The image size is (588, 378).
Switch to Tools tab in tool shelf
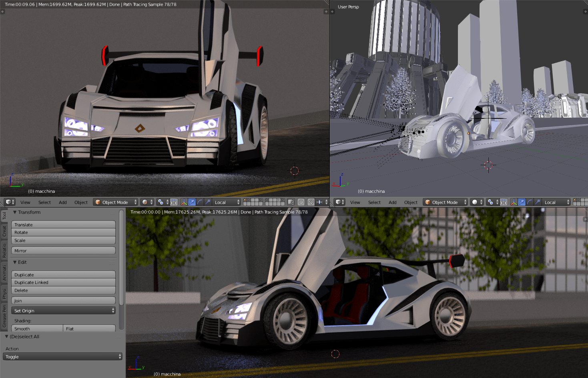pos(4,216)
